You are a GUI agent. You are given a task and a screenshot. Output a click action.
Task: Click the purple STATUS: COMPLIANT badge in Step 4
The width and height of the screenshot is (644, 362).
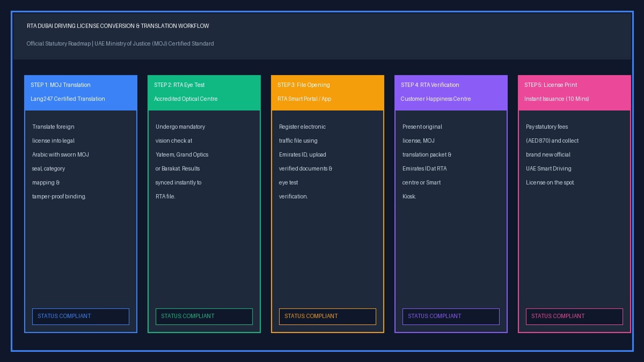(x=451, y=316)
